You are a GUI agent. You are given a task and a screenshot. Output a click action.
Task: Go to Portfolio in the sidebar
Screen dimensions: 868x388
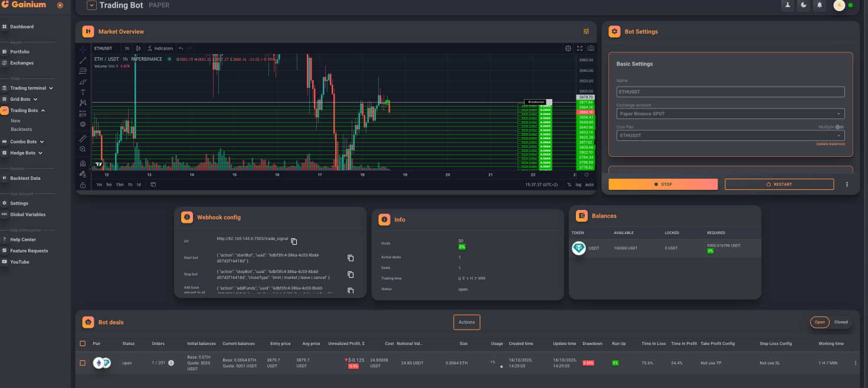(x=19, y=52)
